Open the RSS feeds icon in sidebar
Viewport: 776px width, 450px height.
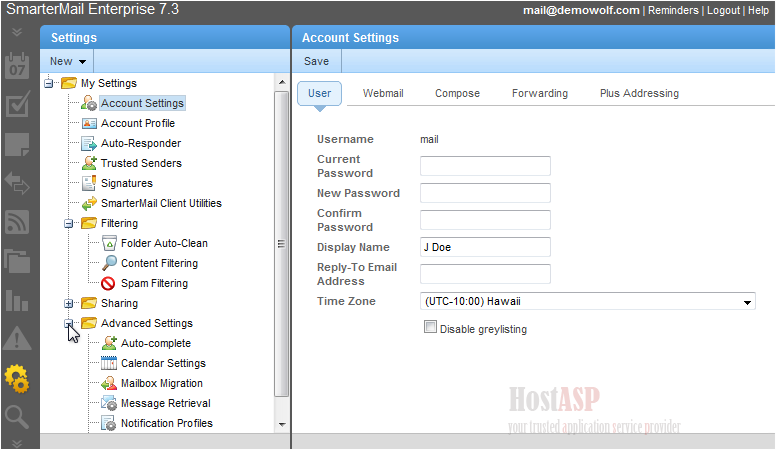click(17, 222)
